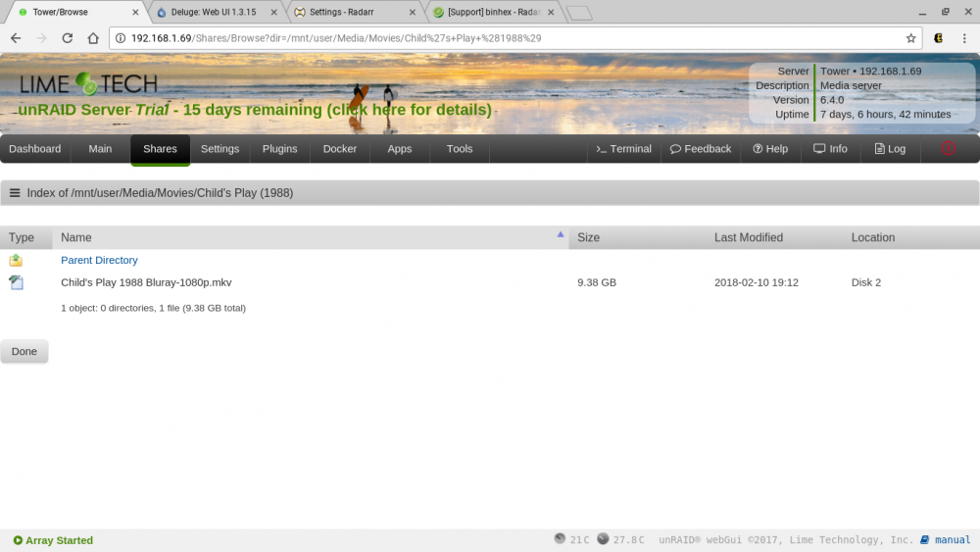Close the Deluge Web UI tab

tap(273, 12)
